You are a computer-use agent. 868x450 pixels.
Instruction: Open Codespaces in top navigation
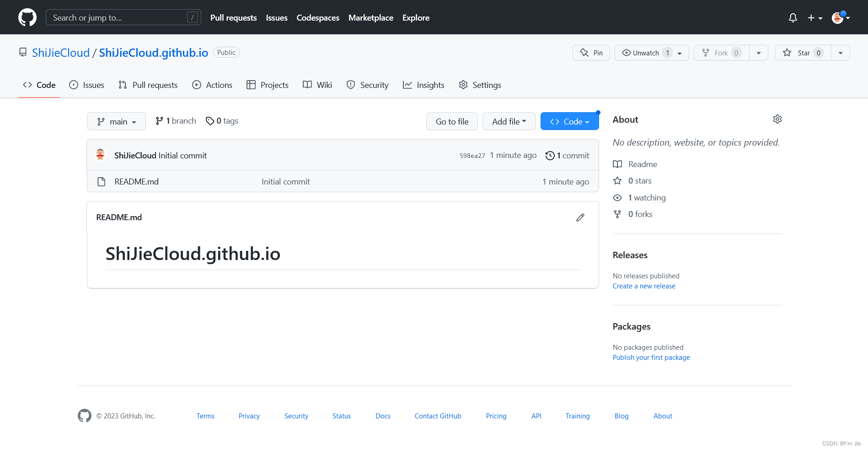(318, 18)
